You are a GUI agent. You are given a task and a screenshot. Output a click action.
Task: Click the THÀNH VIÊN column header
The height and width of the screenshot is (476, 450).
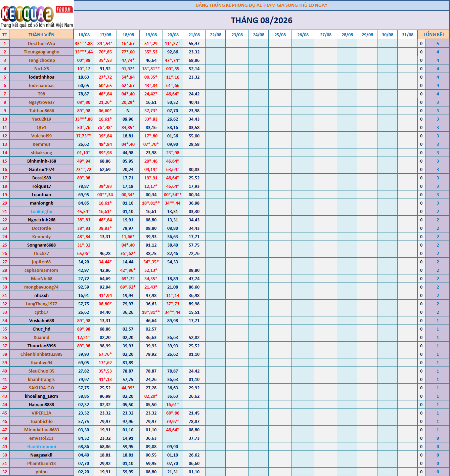click(41, 35)
